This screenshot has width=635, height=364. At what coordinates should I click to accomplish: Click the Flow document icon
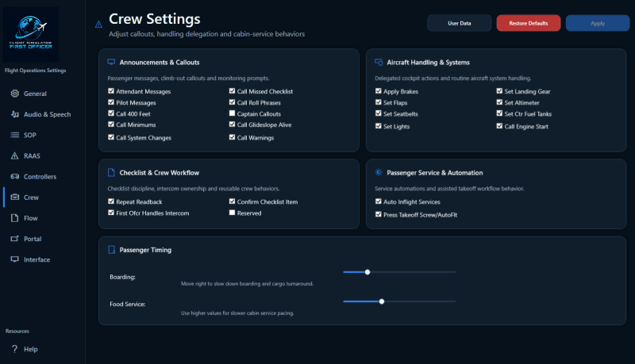point(14,218)
